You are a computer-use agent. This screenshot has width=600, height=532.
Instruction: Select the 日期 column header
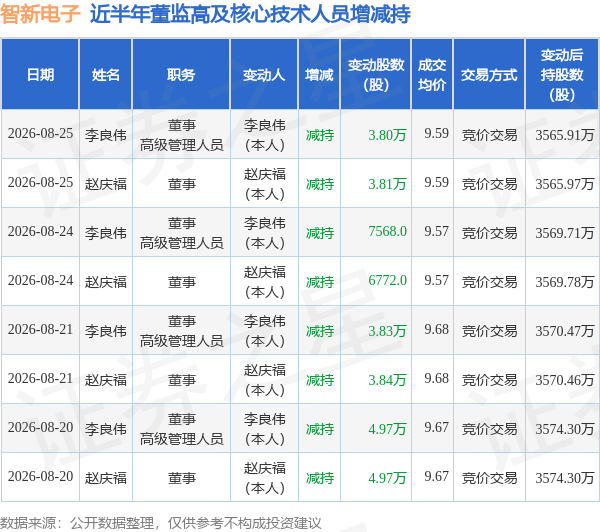tap(40, 74)
